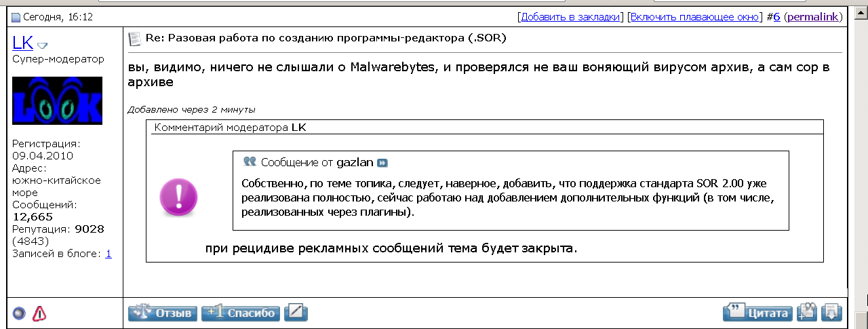The width and height of the screenshot is (868, 329).
Task: Open the LK username profile link
Action: [22, 43]
